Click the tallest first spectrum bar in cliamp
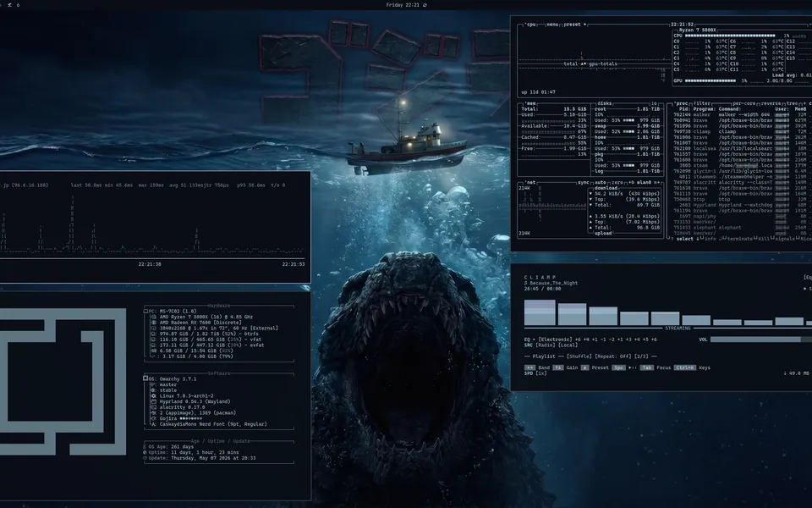This screenshot has height=508, width=812. point(540,312)
